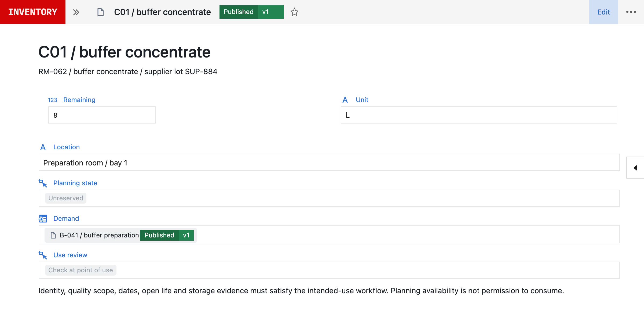Open the Use review selection field
The height and width of the screenshot is (311, 644).
pos(329,270)
